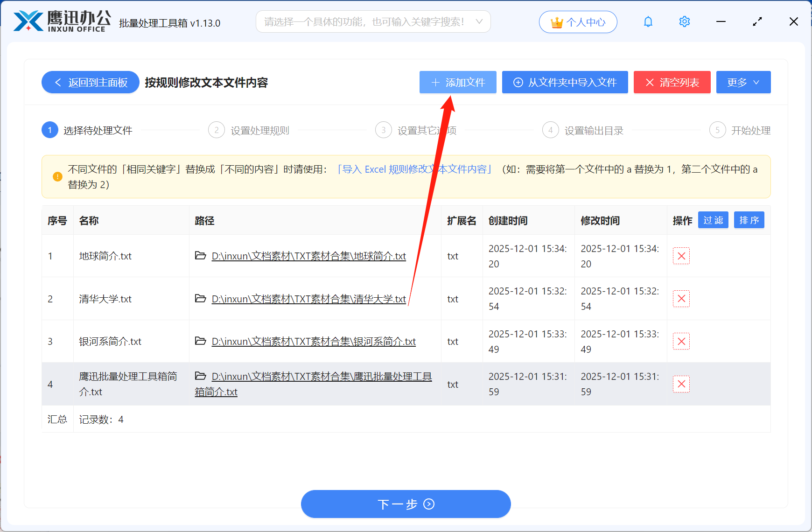The image size is (812, 532).
Task: Open 个人中心 panel
Action: coord(578,21)
